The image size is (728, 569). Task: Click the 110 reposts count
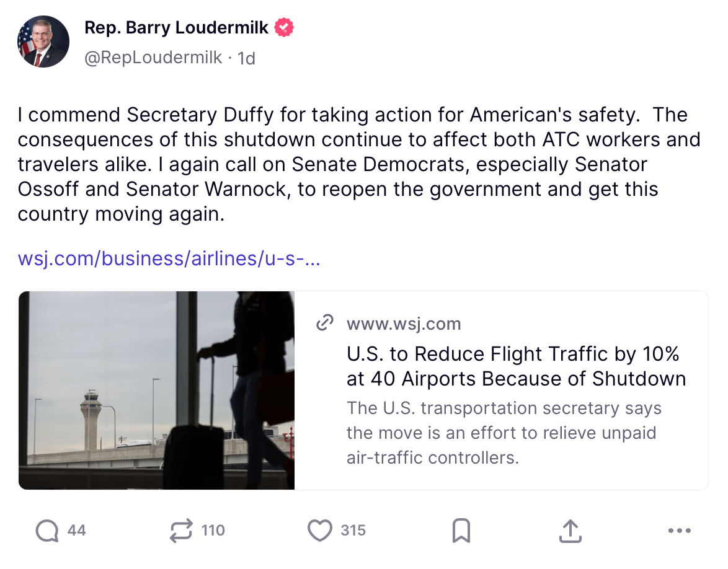click(213, 531)
